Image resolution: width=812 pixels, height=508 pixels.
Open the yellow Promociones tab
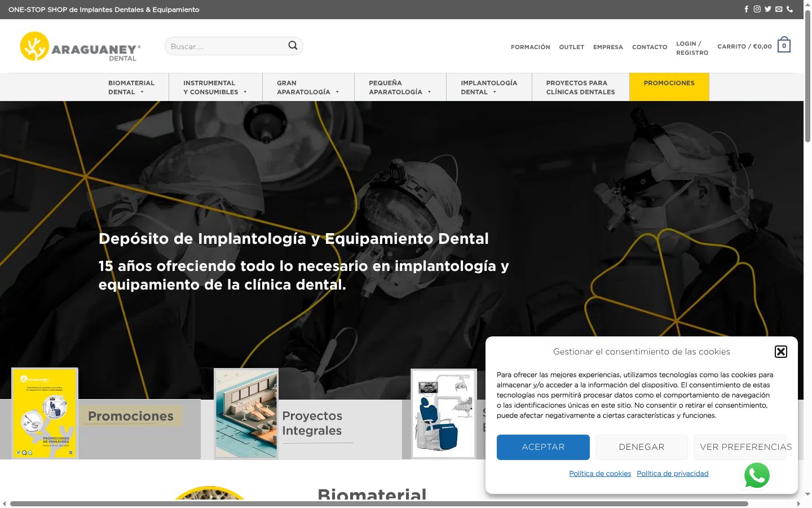(x=669, y=87)
